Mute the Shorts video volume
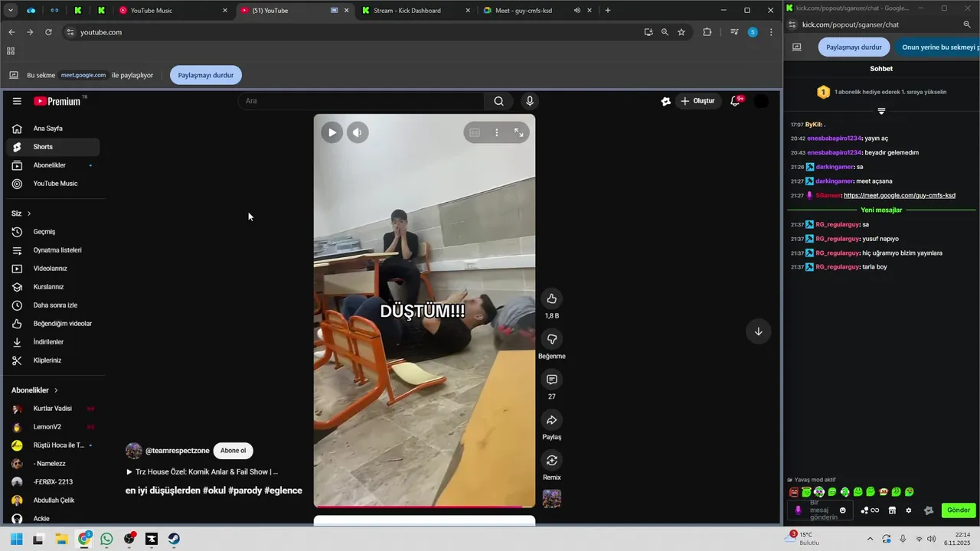980x551 pixels. pos(358,132)
